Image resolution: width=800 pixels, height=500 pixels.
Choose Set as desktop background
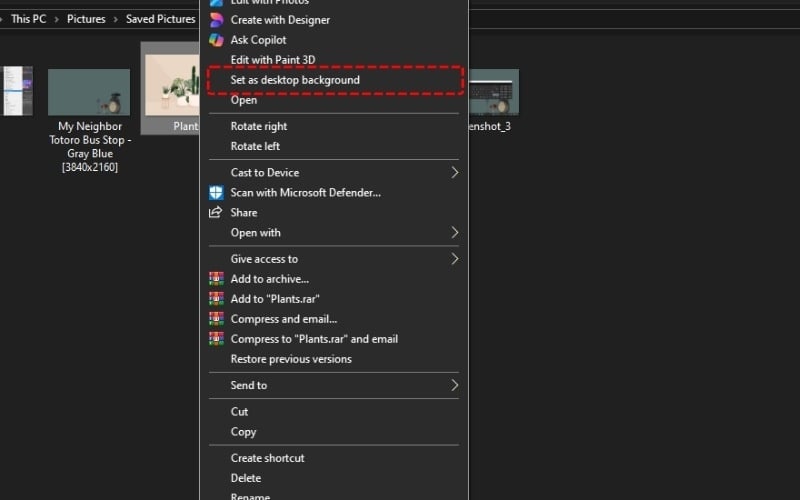click(x=295, y=80)
